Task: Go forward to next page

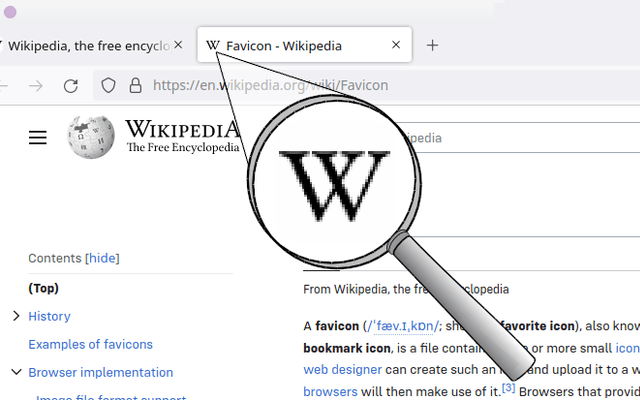Action: tap(36, 86)
